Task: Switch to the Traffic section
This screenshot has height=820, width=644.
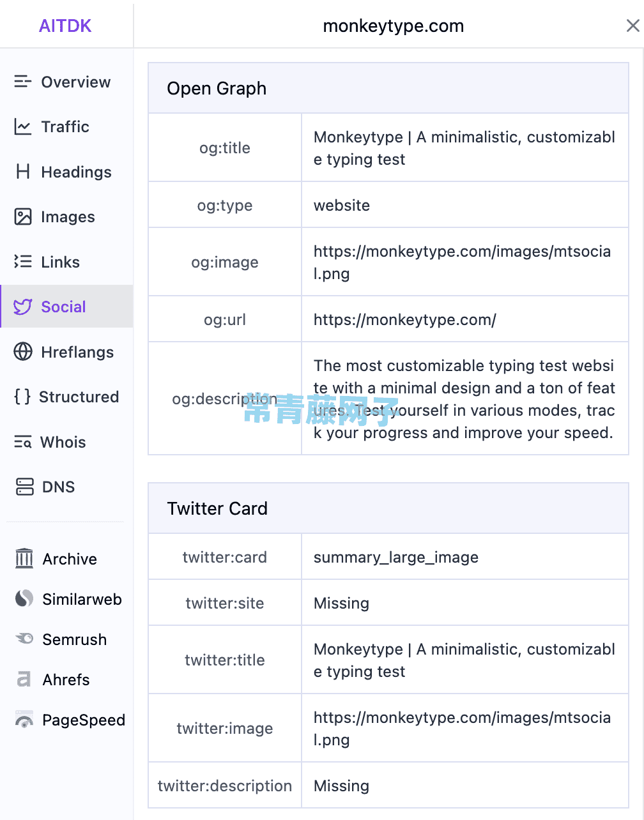Action: [65, 126]
